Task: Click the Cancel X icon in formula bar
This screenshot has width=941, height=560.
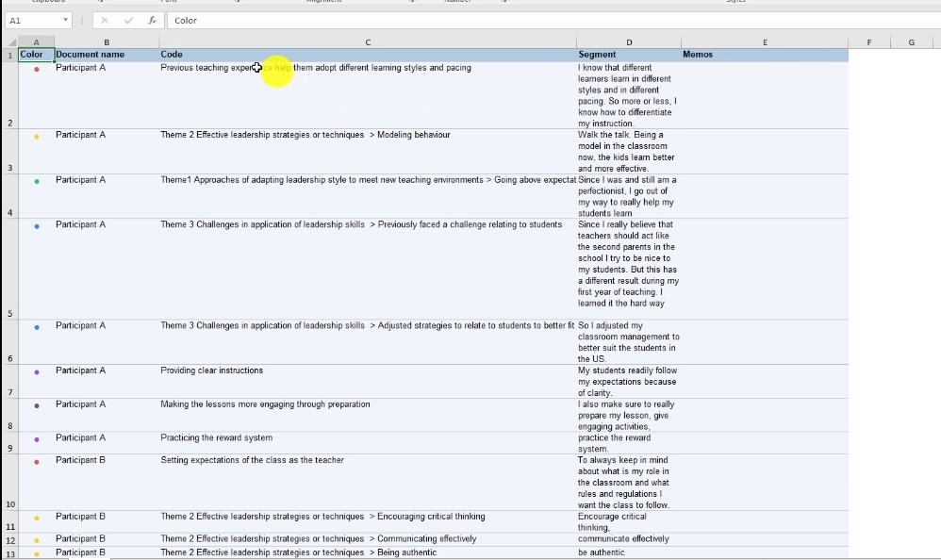Action: tap(105, 20)
